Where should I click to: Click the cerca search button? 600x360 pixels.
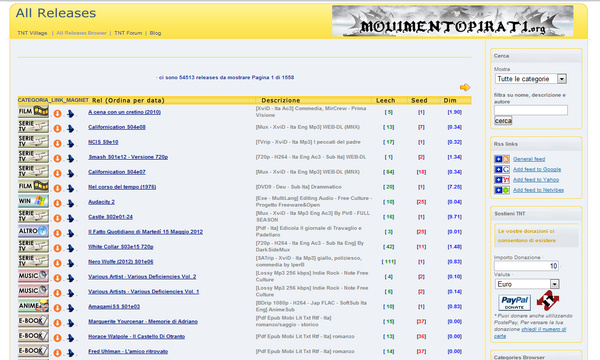click(x=503, y=121)
